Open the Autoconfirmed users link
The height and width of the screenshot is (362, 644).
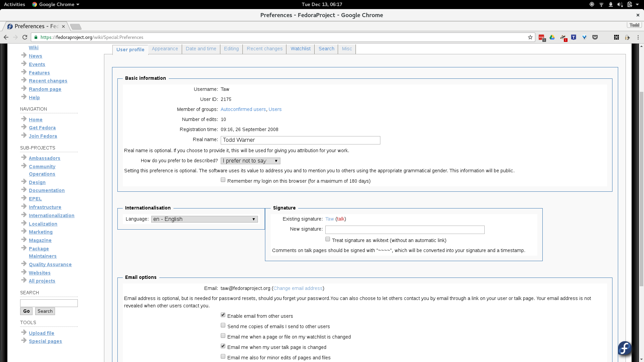point(243,110)
